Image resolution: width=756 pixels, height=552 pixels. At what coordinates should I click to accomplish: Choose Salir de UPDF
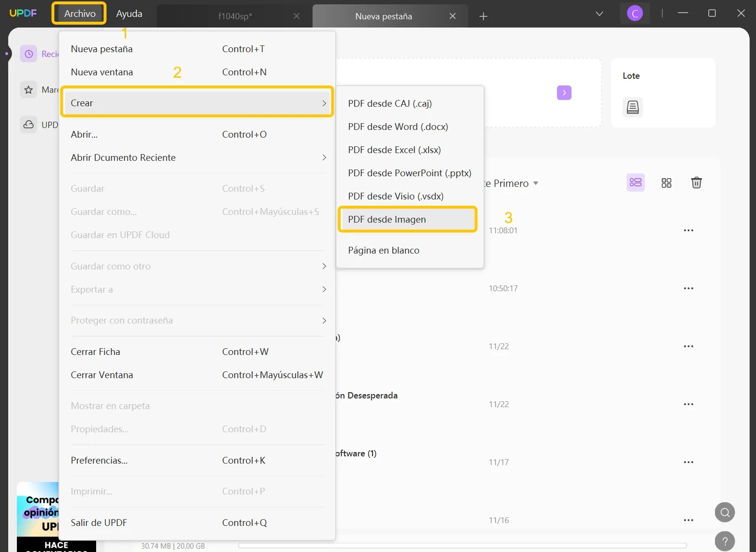197,523
